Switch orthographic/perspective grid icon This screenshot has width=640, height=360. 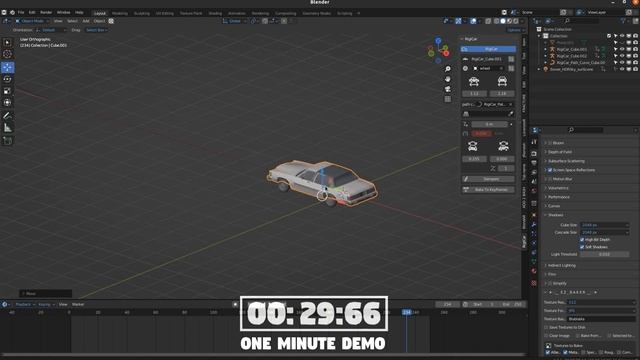[x=448, y=99]
